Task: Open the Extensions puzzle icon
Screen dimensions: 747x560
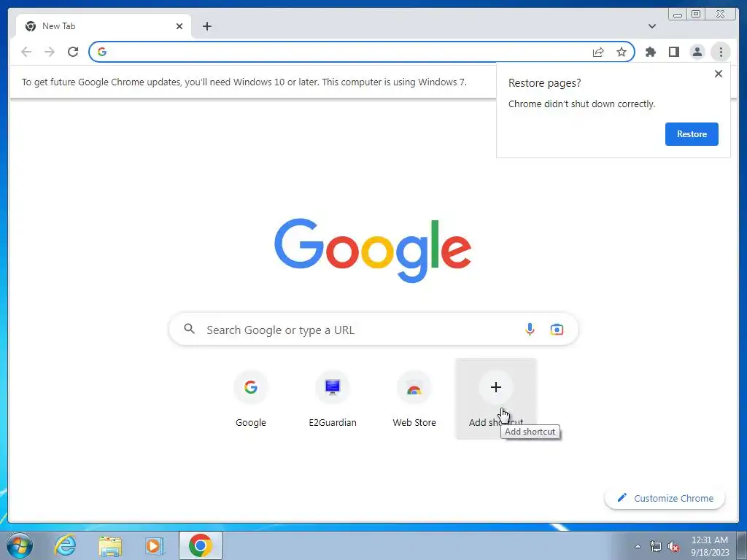Action: (x=650, y=52)
